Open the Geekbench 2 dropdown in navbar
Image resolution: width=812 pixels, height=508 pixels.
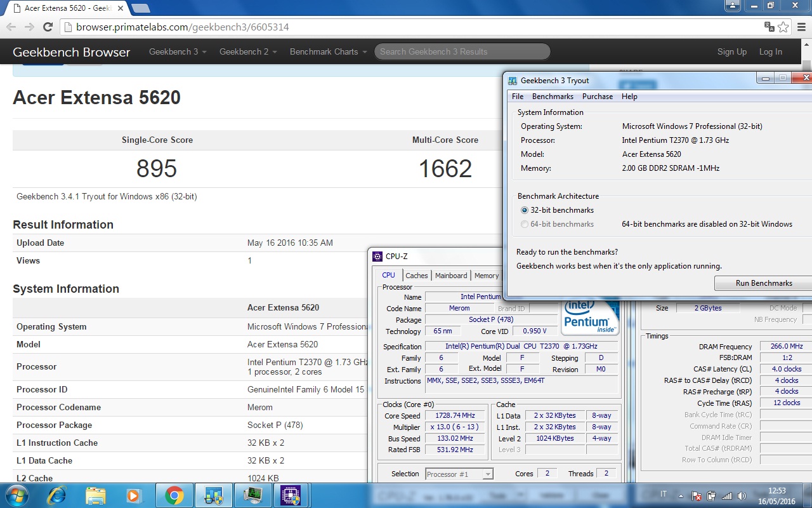pos(248,52)
